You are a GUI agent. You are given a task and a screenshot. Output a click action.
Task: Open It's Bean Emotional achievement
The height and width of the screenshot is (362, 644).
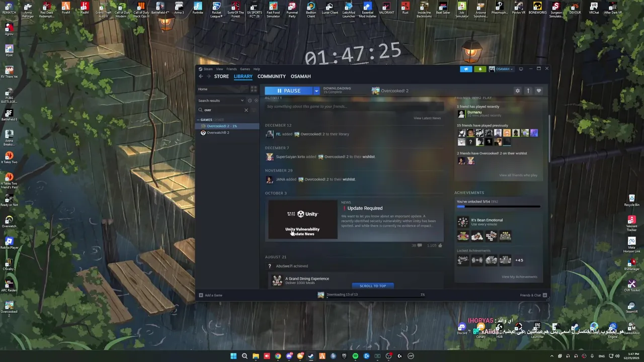[487, 220]
